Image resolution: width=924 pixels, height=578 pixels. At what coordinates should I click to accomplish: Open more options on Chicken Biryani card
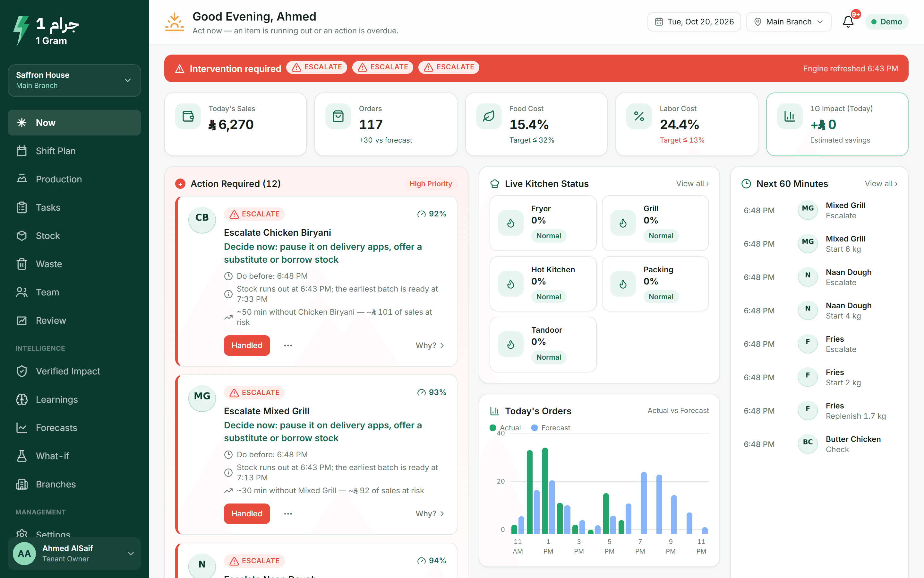(x=288, y=346)
